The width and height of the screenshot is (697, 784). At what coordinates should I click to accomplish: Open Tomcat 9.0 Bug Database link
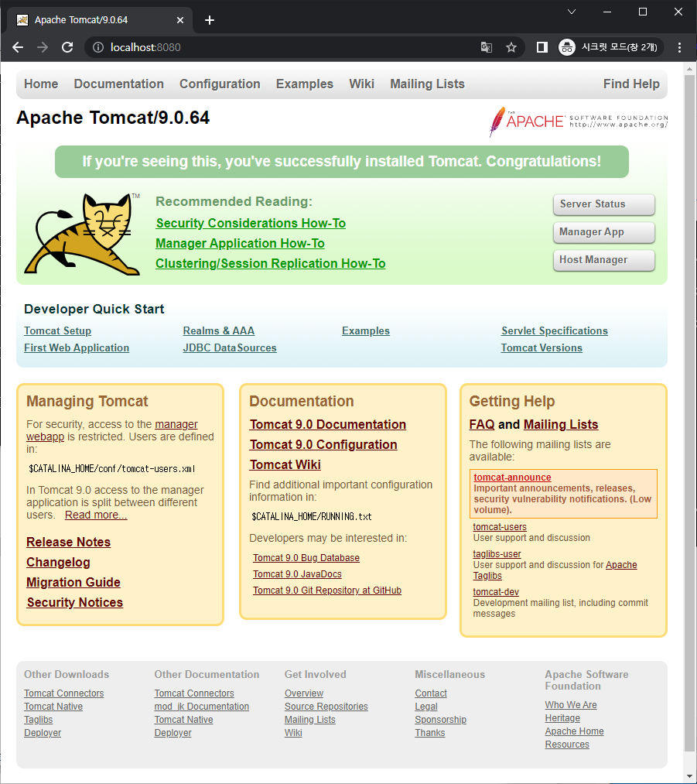coord(306,557)
